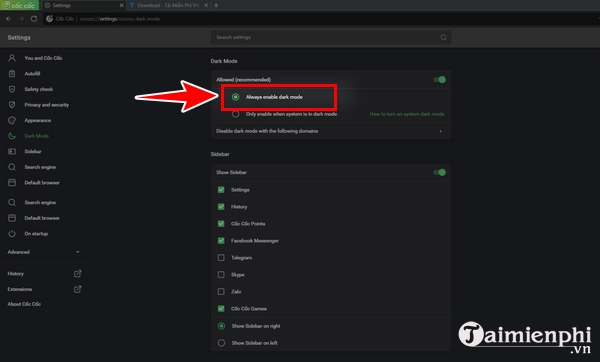This screenshot has width=600, height=362.
Task: Switch to the Download tab
Action: [169, 5]
